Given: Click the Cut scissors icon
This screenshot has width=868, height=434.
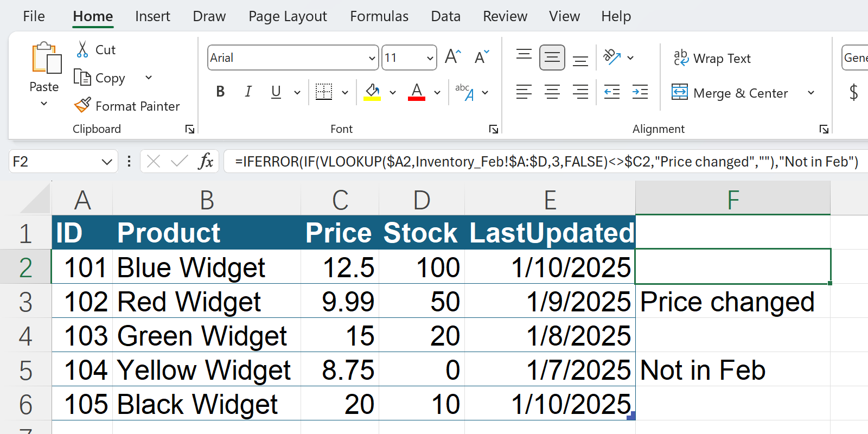Looking at the screenshot, I should pyautogui.click(x=82, y=49).
